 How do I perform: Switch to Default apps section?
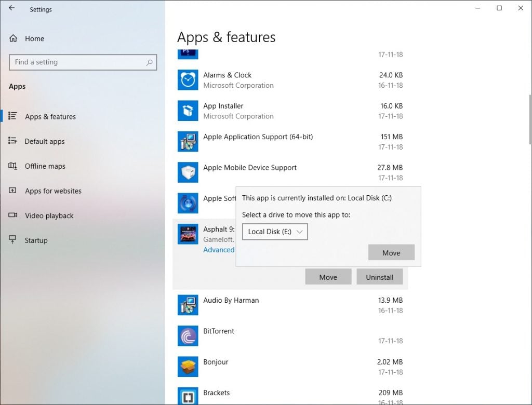point(44,141)
